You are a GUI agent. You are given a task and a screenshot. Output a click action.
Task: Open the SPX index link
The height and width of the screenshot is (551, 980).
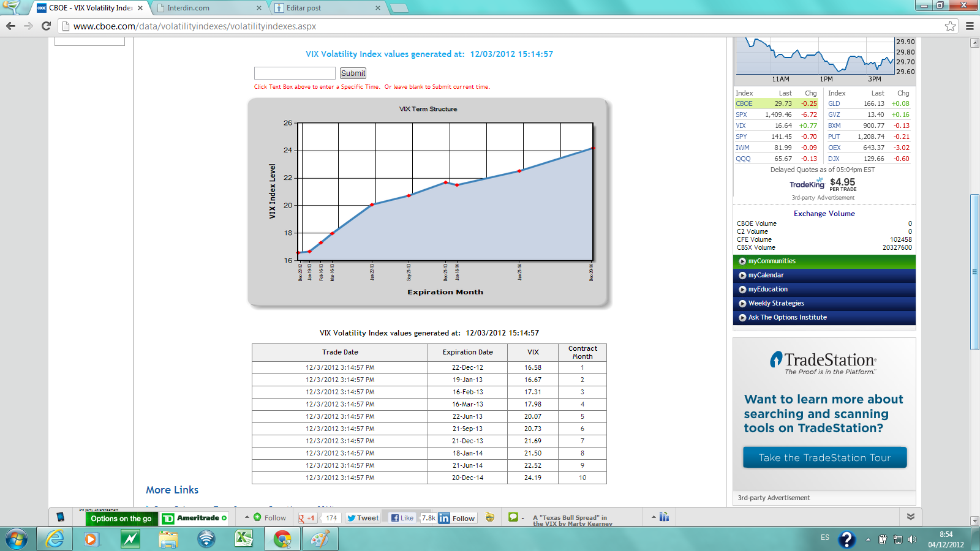741,114
